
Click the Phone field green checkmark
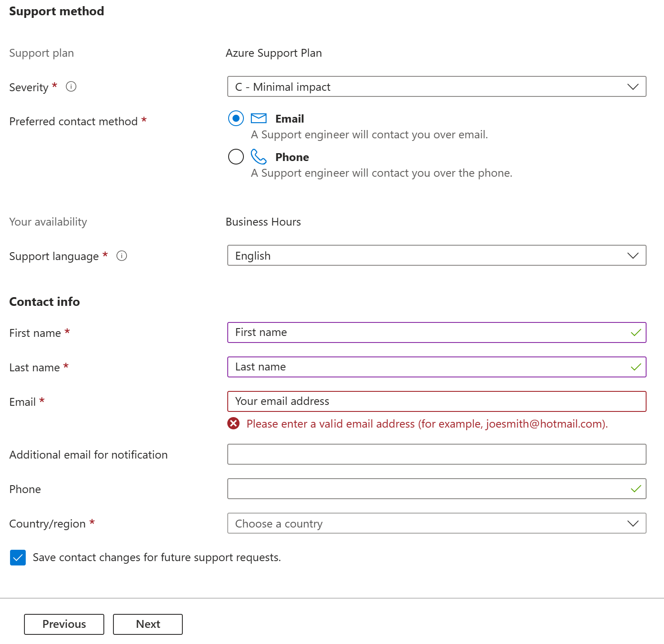coord(636,489)
